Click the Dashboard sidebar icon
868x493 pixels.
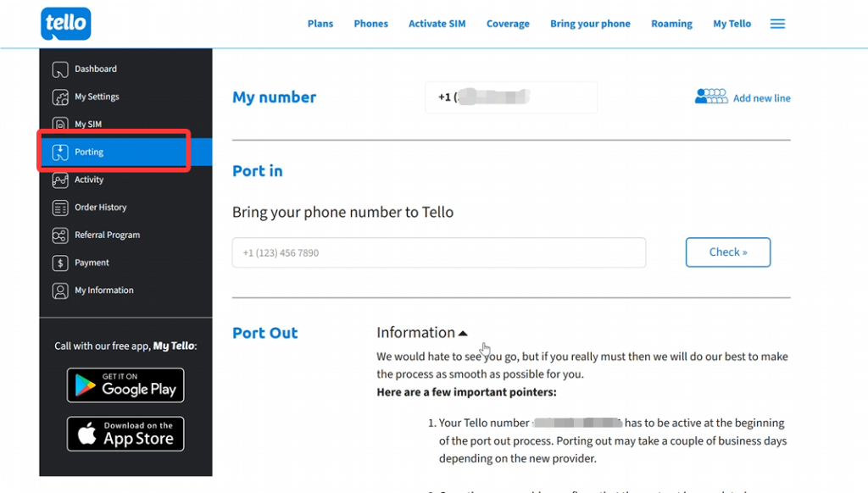pos(60,69)
